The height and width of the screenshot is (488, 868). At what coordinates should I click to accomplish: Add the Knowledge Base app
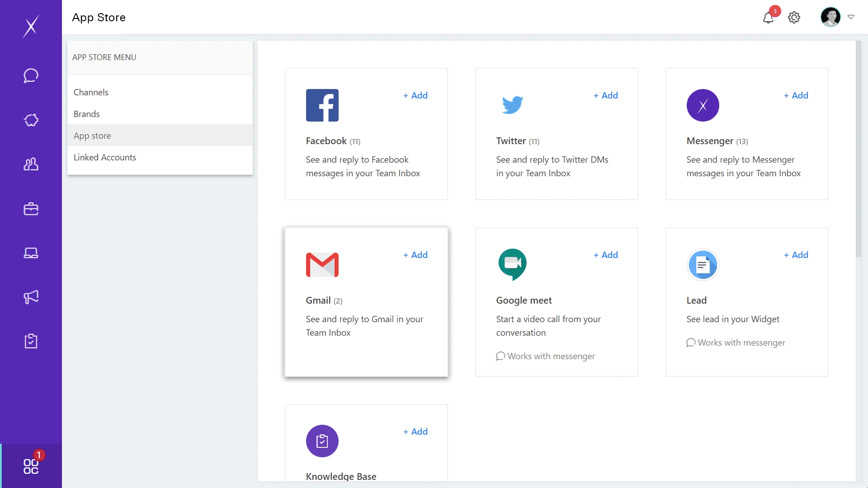(415, 432)
